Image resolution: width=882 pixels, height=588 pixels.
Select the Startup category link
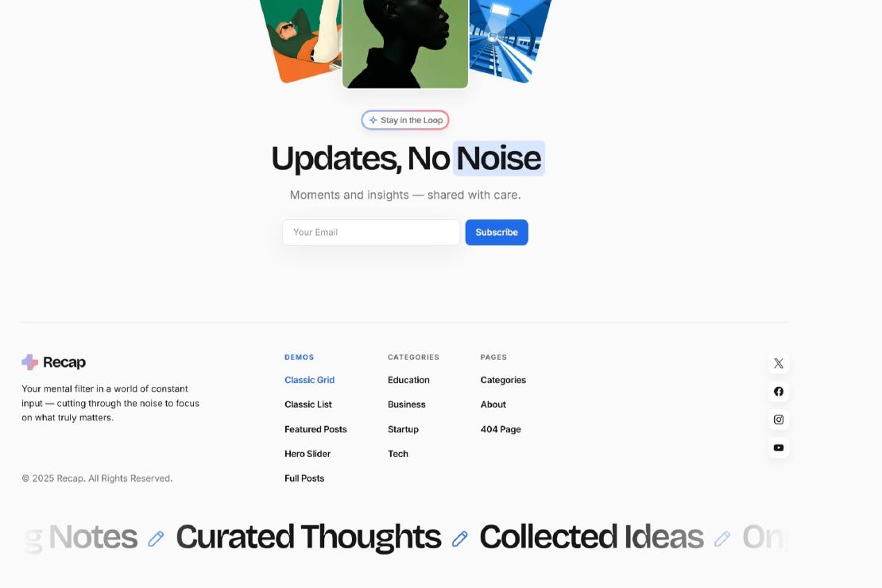pyautogui.click(x=403, y=429)
